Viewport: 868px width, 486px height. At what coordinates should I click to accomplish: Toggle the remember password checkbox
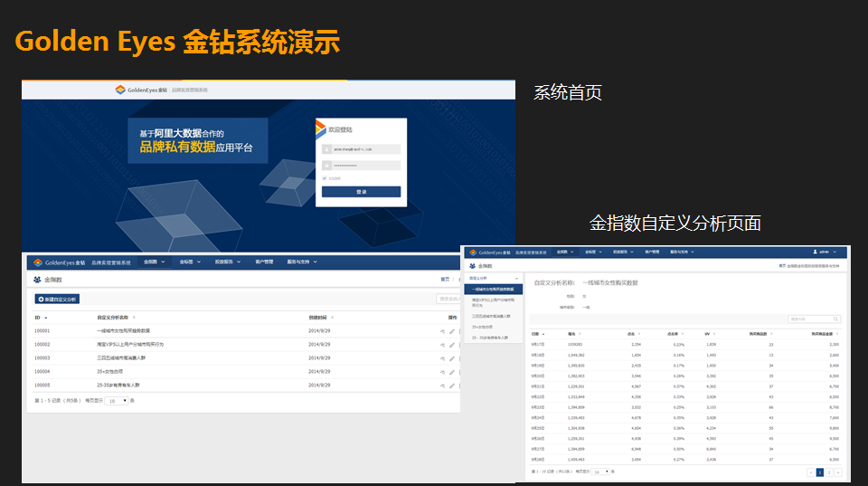point(325,178)
